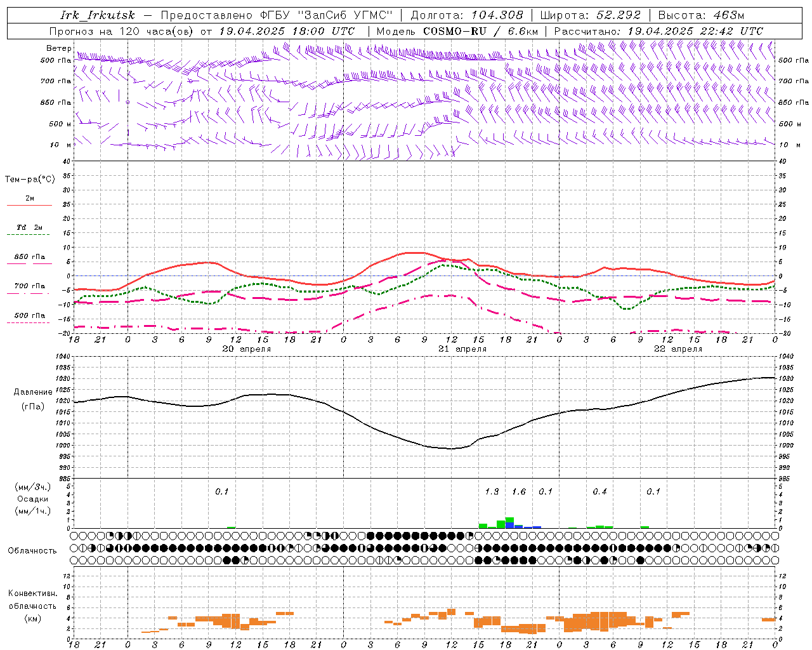Image resolution: width=812 pixels, height=650 pixels.
Task: Click the "Конвективн." convective cloud label
Action: [32, 594]
